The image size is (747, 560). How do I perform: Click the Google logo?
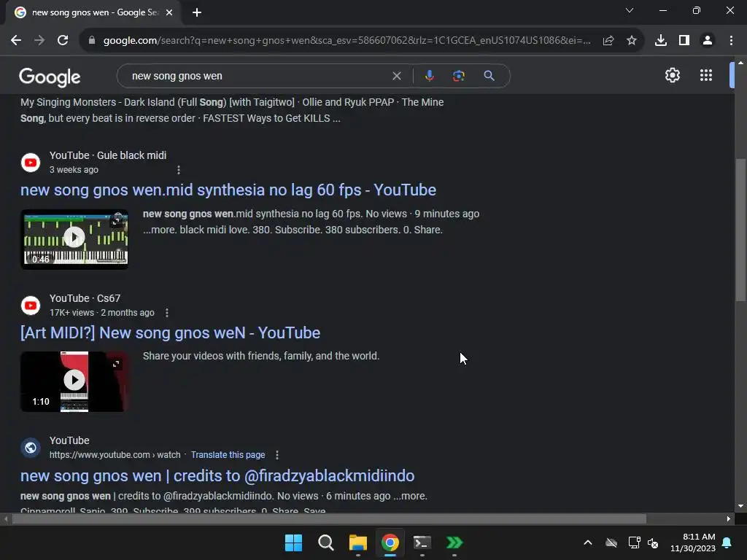[x=50, y=77]
